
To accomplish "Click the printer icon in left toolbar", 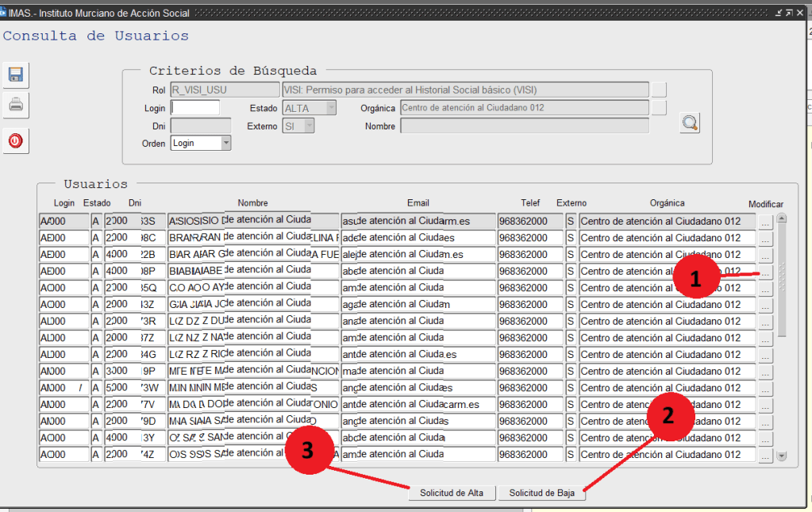I will [x=15, y=104].
